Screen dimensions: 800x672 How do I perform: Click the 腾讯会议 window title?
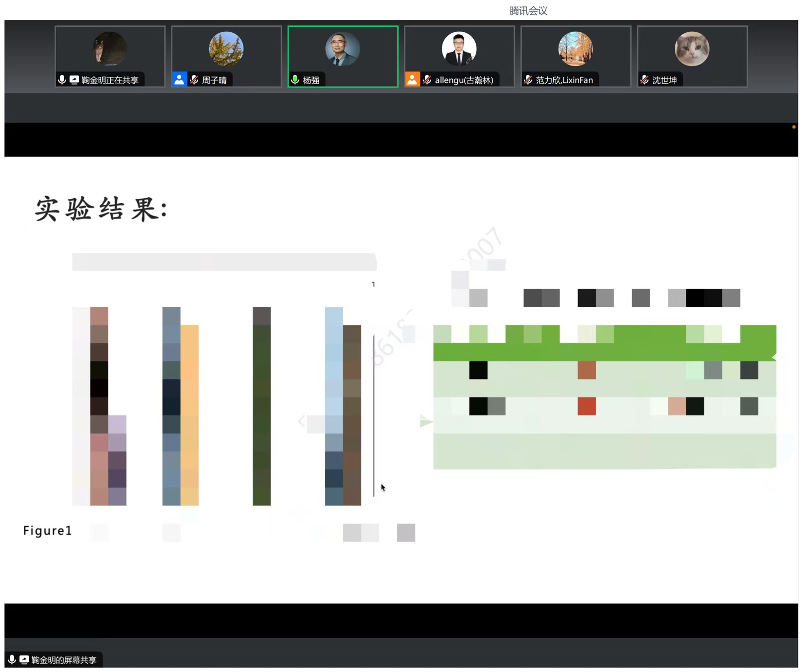528,11
